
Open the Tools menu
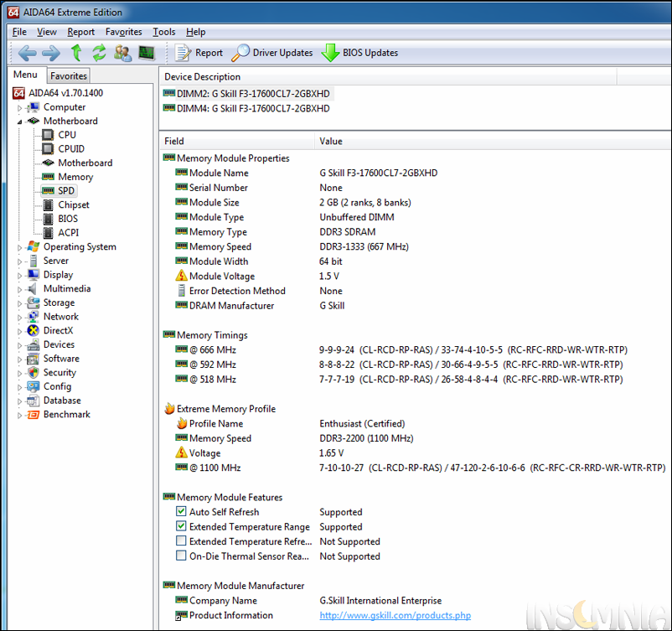click(163, 32)
